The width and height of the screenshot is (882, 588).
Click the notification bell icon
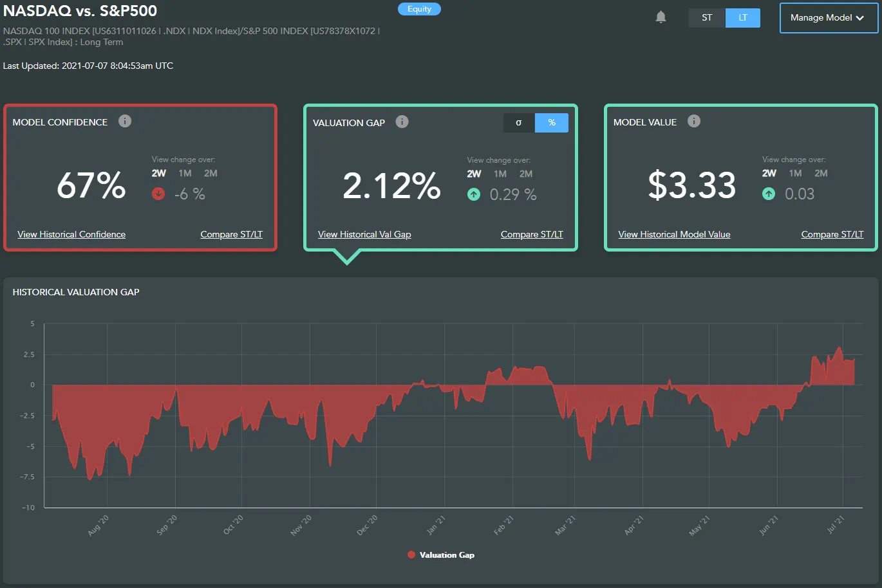point(661,17)
